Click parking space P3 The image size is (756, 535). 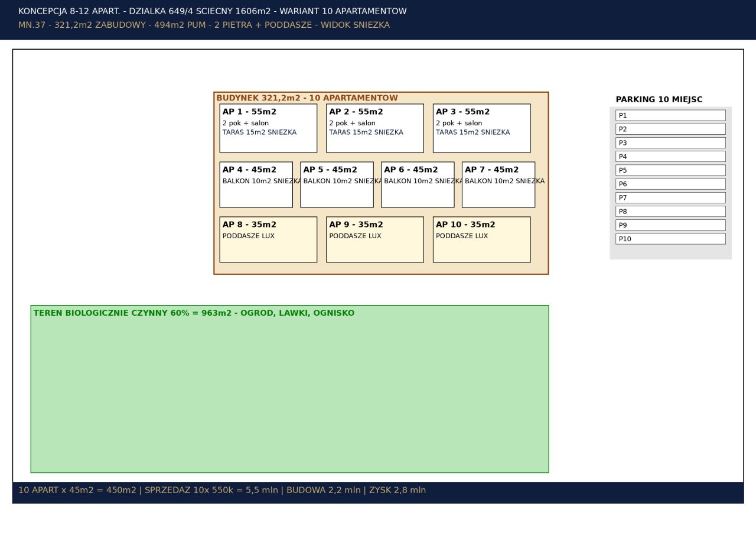point(670,142)
